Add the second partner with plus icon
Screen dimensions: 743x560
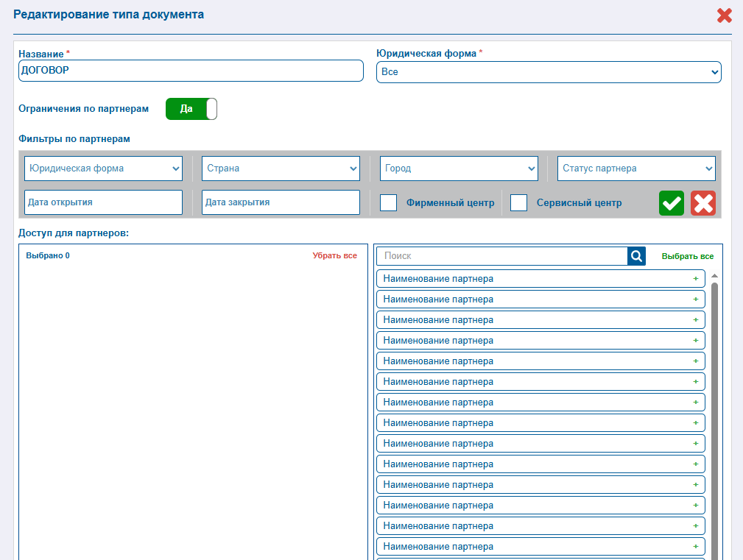point(696,300)
